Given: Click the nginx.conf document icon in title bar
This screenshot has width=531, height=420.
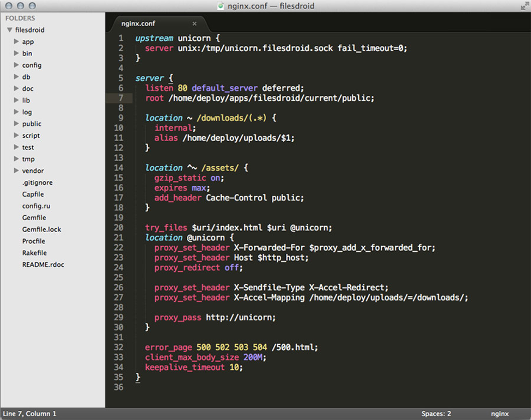Looking at the screenshot, I should point(221,6).
